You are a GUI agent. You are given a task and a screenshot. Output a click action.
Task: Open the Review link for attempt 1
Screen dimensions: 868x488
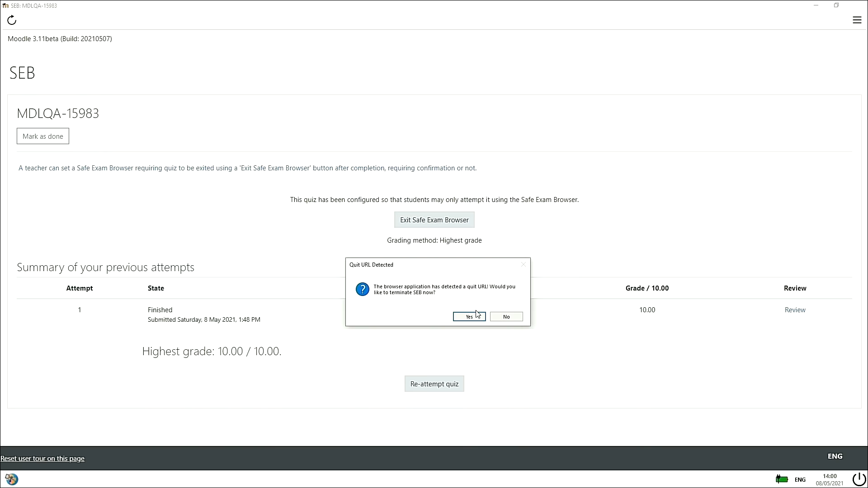pyautogui.click(x=795, y=310)
